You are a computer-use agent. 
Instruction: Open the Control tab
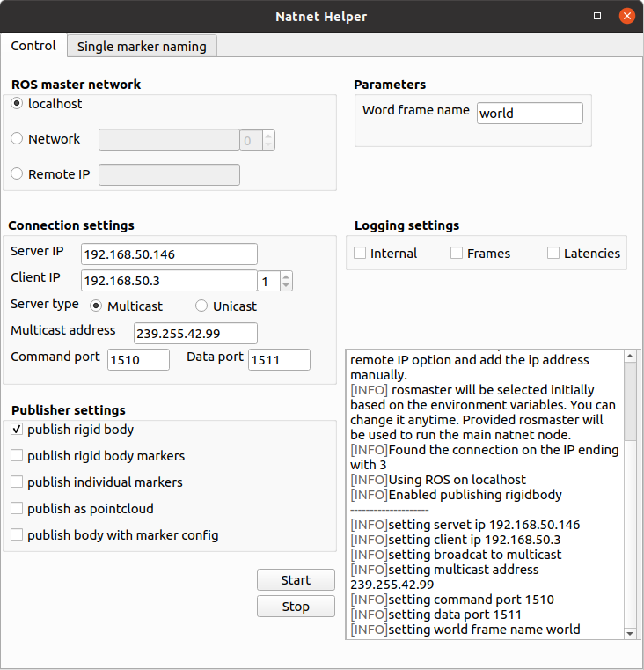33,46
